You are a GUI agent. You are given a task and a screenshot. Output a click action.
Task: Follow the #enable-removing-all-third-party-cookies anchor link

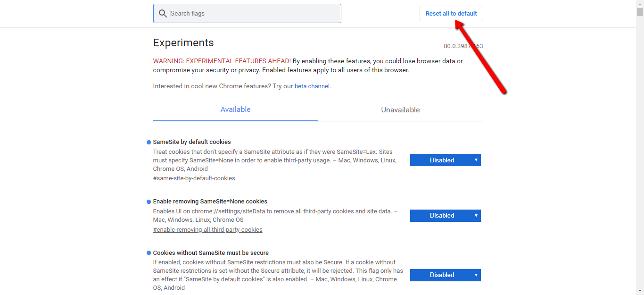[207, 230]
